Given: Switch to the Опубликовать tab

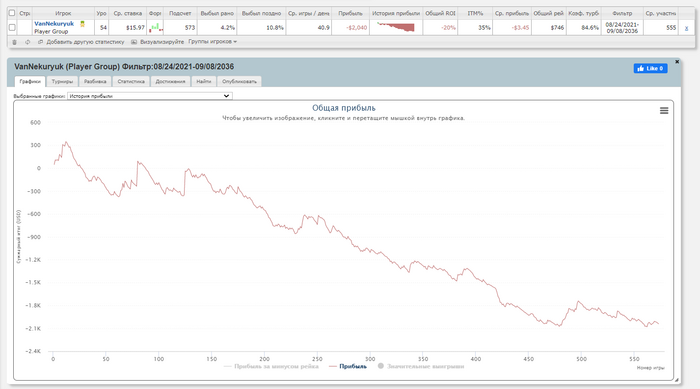Looking at the screenshot, I should pos(239,81).
